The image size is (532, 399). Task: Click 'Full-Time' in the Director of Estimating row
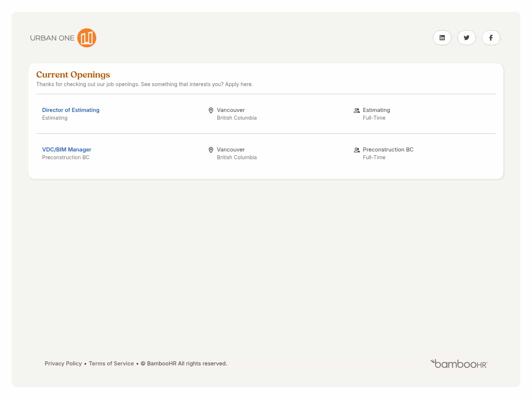[374, 118]
